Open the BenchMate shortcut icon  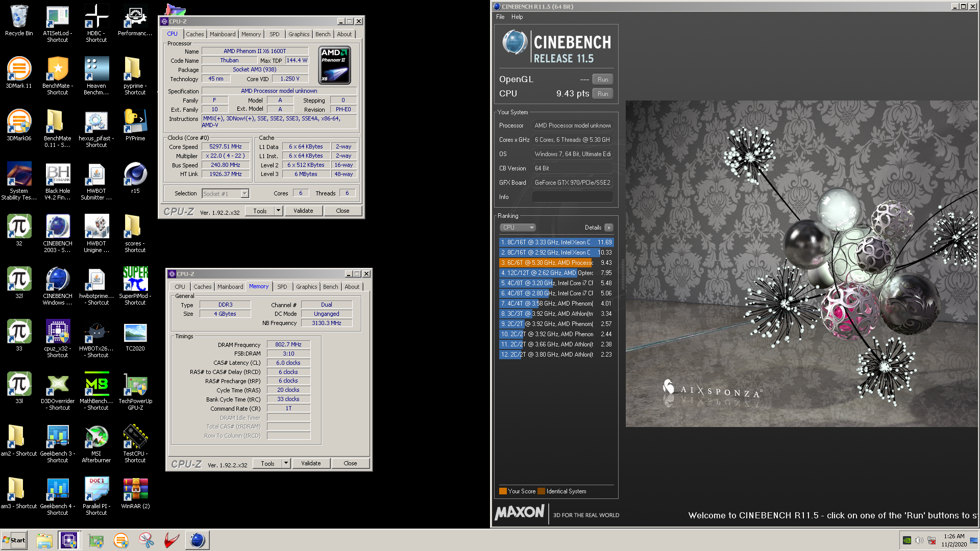coord(58,76)
